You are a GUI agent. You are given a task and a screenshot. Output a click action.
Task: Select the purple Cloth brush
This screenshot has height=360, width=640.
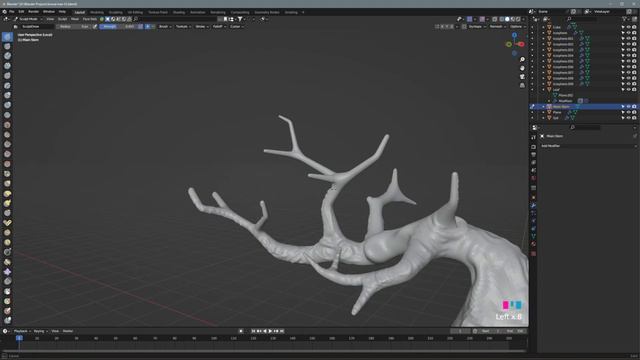point(7,272)
